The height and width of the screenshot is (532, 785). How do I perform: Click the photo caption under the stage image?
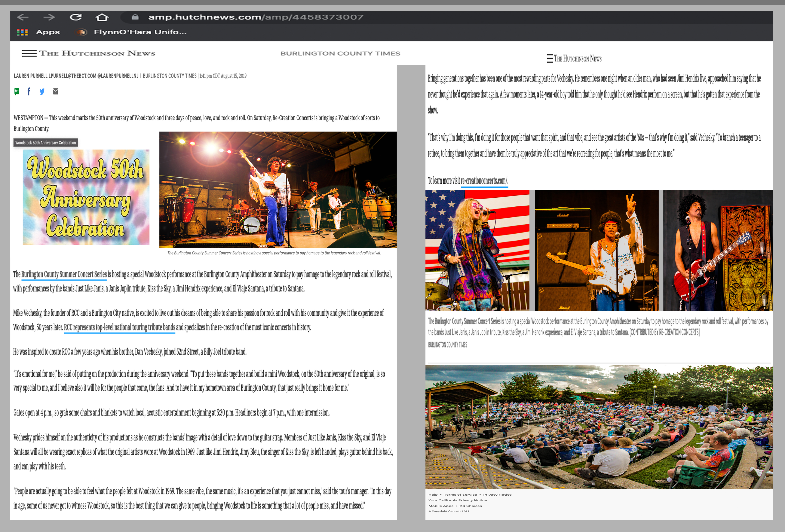point(274,253)
